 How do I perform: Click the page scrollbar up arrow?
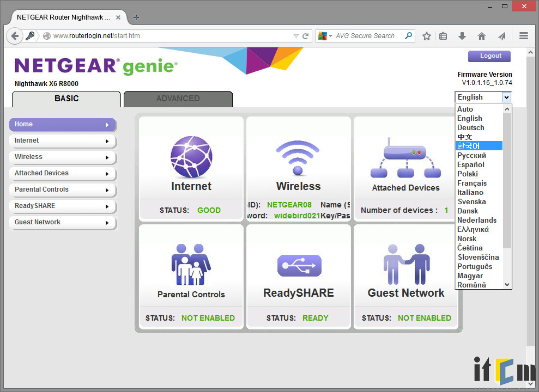(530, 52)
